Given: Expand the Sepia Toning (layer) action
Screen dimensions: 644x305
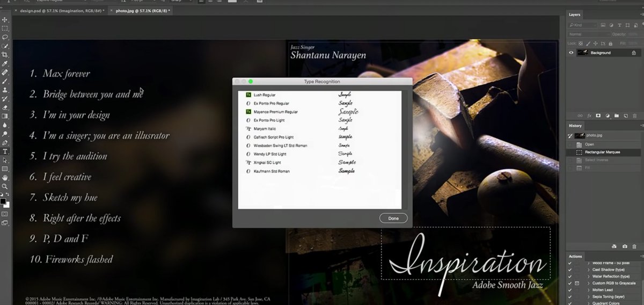Looking at the screenshot, I should point(588,296).
